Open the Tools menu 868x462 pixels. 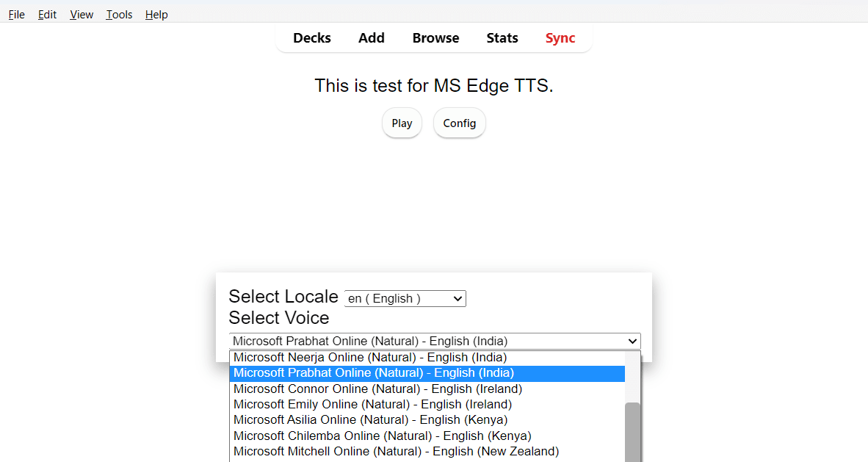pyautogui.click(x=119, y=15)
